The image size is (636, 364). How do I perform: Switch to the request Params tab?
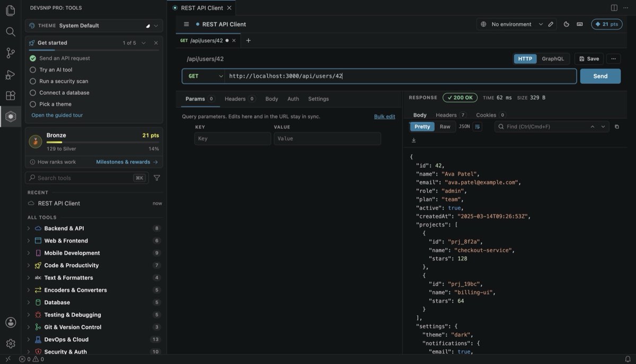pyautogui.click(x=200, y=99)
